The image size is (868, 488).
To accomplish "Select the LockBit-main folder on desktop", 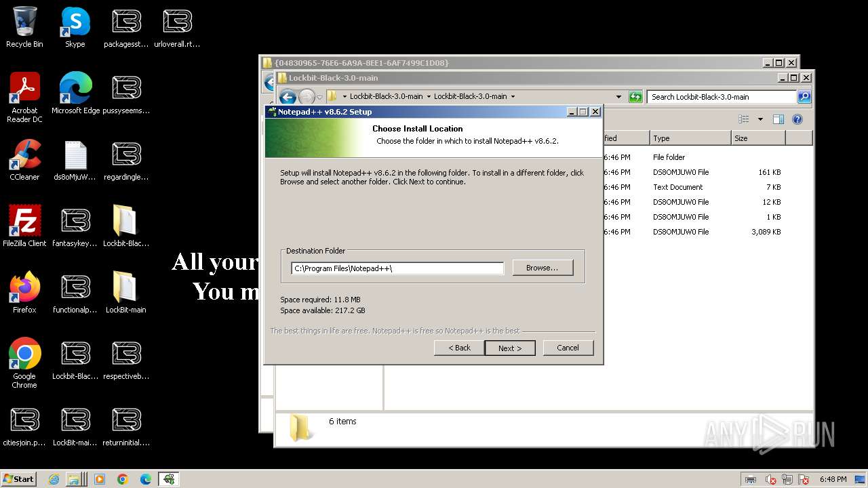I will [x=126, y=293].
